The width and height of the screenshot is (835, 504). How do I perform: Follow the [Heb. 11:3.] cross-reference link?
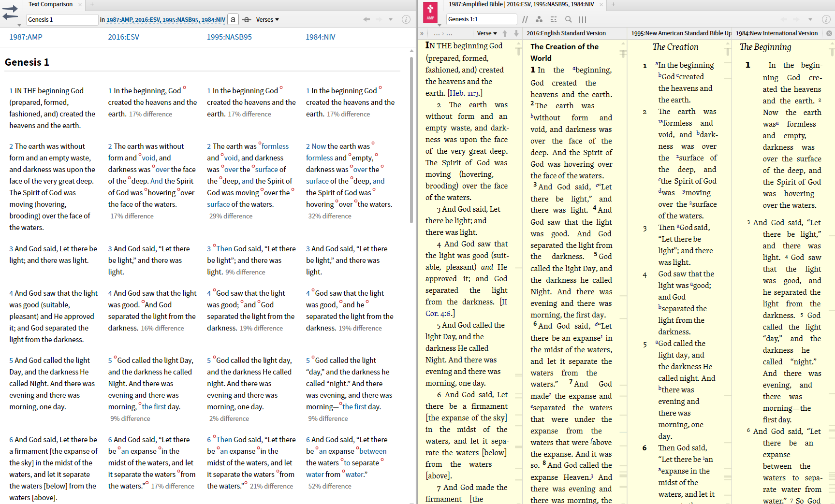(465, 93)
